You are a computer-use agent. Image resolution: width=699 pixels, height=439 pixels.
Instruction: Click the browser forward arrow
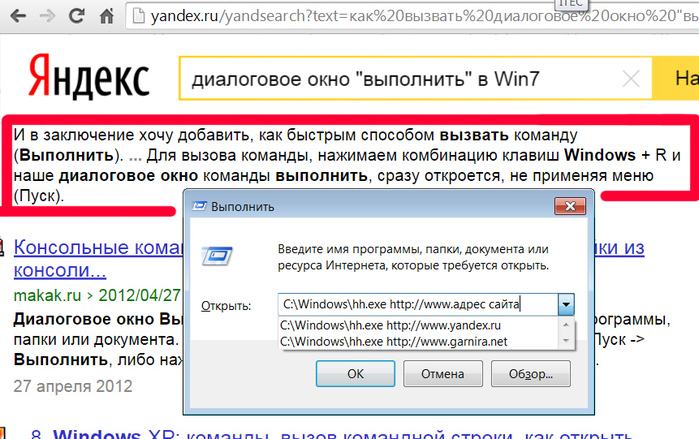pyautogui.click(x=47, y=16)
